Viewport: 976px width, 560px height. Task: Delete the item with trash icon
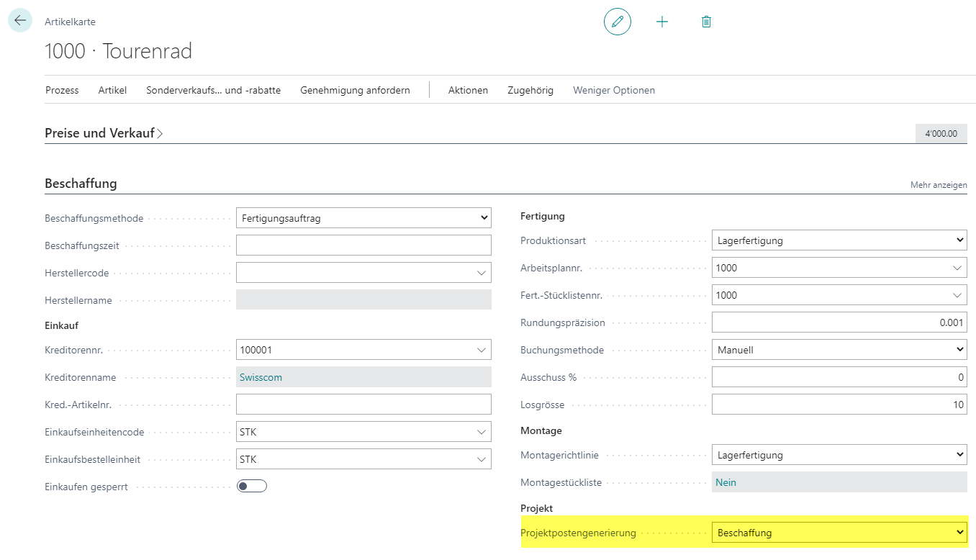tap(706, 22)
